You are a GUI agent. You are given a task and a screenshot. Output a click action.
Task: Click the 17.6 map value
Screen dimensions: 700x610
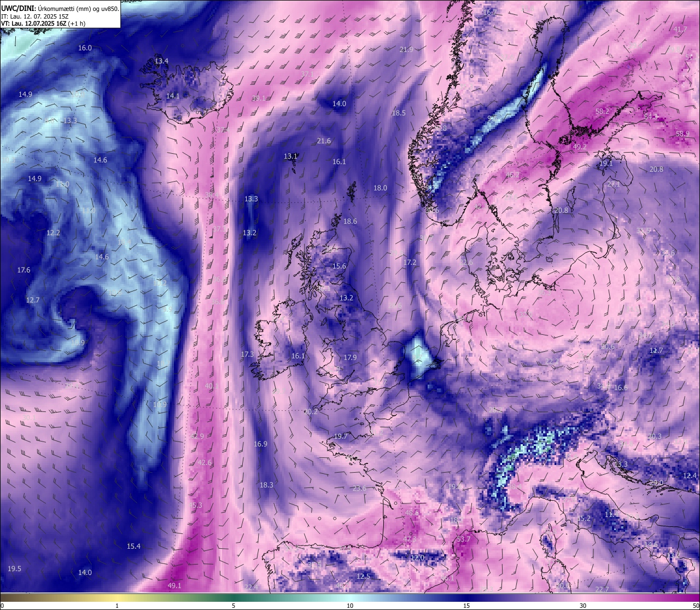click(x=24, y=270)
